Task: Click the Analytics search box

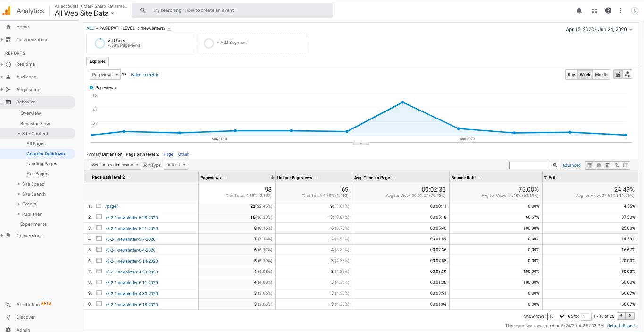Action: pyautogui.click(x=232, y=10)
